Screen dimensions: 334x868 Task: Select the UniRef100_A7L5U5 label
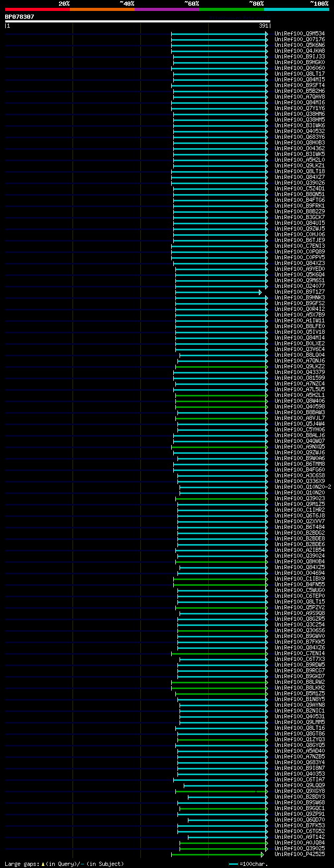coord(300,390)
